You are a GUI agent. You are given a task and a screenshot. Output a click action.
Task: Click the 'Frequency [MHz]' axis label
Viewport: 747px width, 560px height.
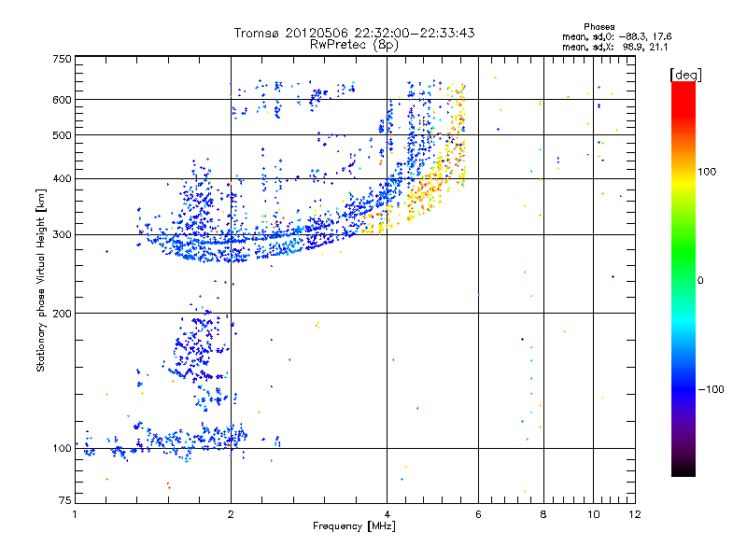[x=354, y=526]
